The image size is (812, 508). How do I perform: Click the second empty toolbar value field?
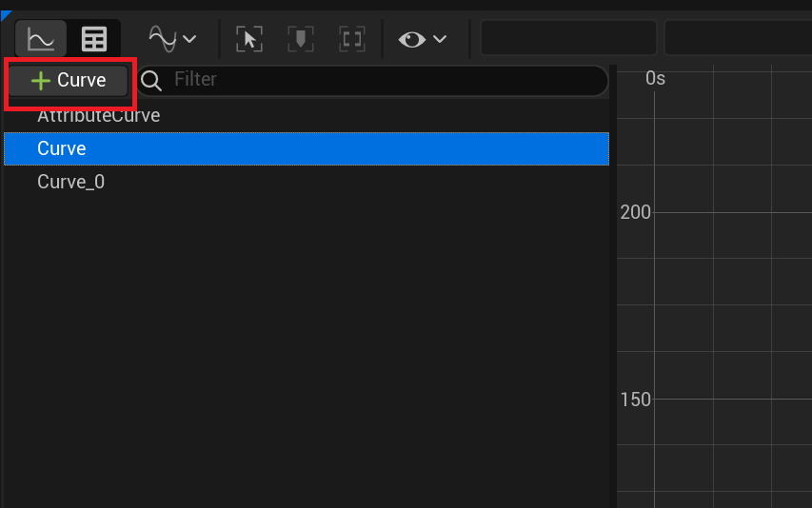point(738,39)
